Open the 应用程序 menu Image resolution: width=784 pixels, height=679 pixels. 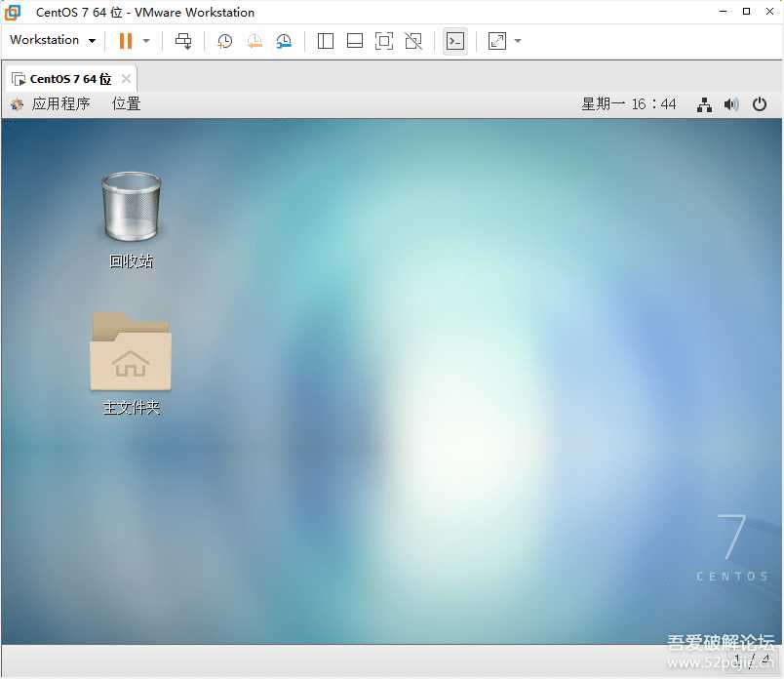60,104
